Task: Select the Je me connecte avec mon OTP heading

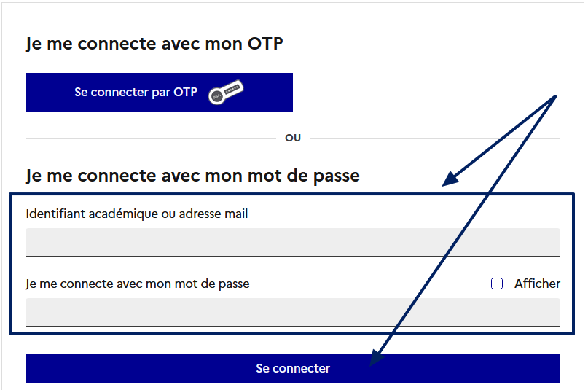Action: 154,44
